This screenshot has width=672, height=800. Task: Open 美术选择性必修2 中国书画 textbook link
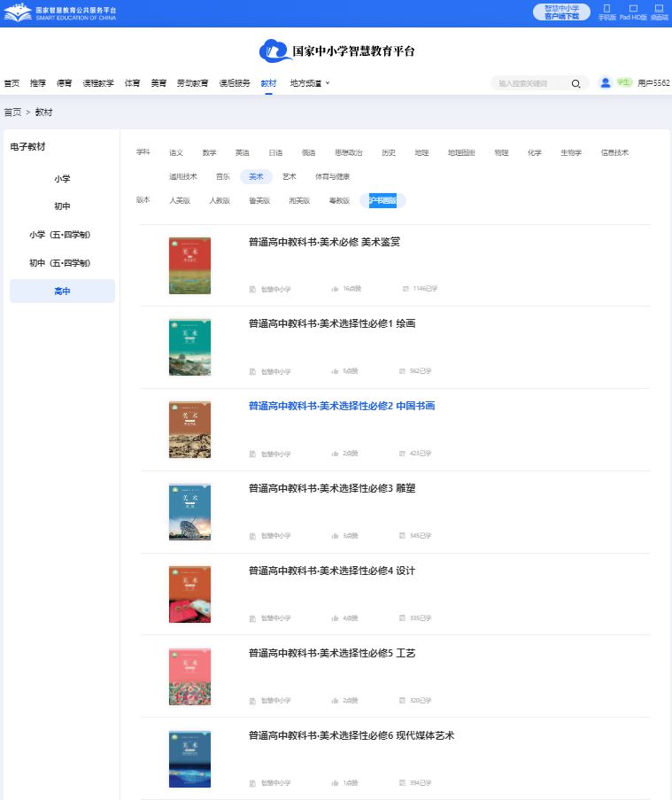click(x=341, y=406)
